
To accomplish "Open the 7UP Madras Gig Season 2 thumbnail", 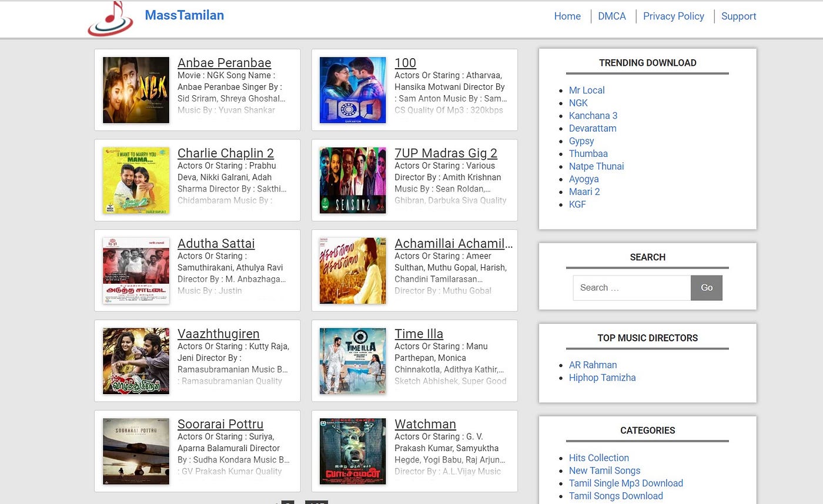I will click(x=353, y=180).
